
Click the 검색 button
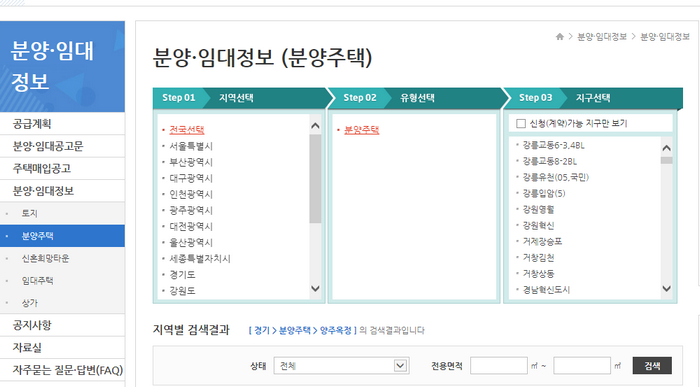tap(652, 366)
